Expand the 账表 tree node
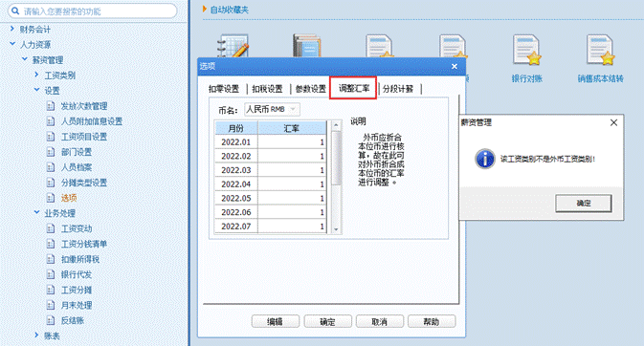 (36, 335)
